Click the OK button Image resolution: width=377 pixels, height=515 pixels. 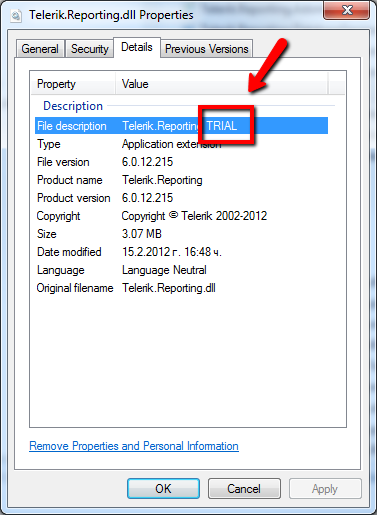(x=163, y=489)
